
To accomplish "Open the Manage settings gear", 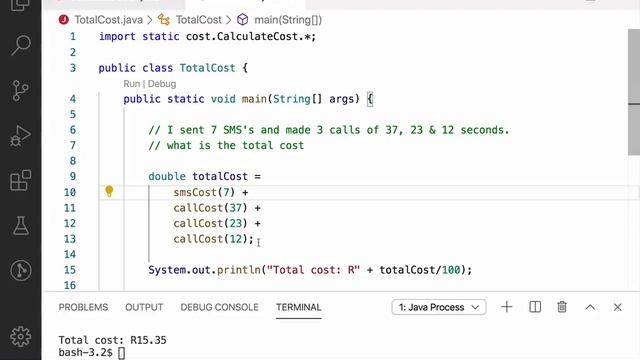I will 20,337.
